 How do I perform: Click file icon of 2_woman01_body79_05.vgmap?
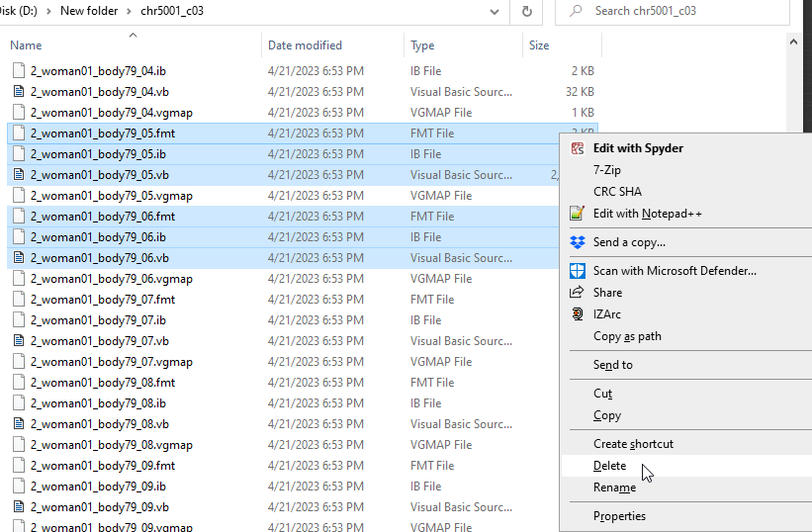click(x=19, y=196)
